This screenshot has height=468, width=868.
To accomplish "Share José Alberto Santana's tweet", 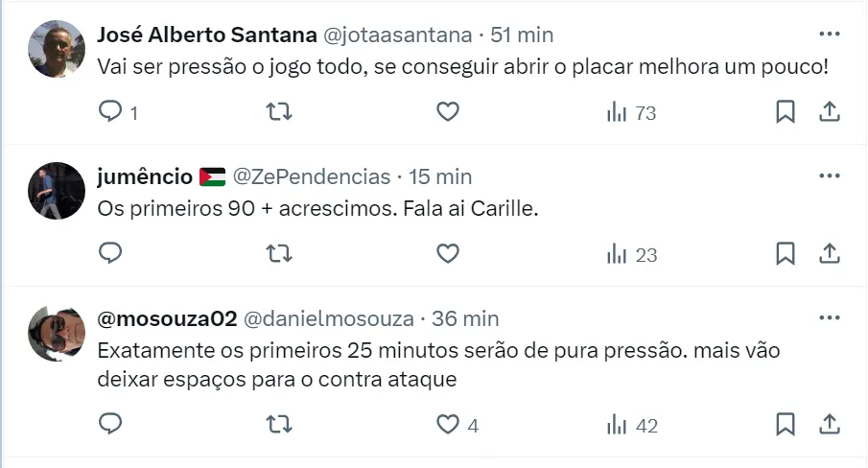I will click(829, 112).
